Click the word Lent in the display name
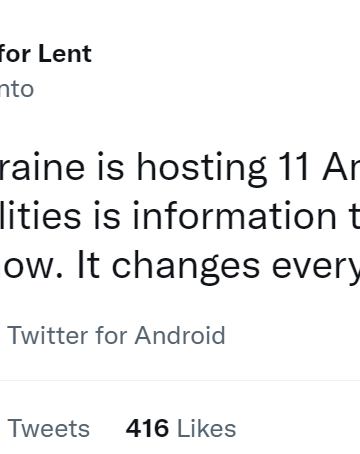The width and height of the screenshot is (360, 454). point(65,53)
